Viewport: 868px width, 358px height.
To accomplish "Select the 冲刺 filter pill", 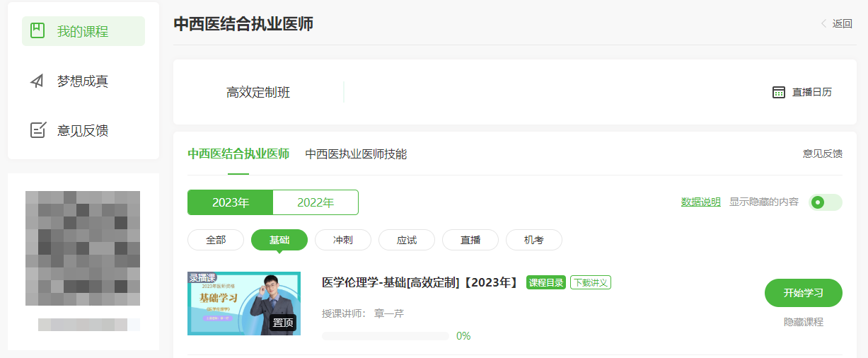I will [343, 240].
